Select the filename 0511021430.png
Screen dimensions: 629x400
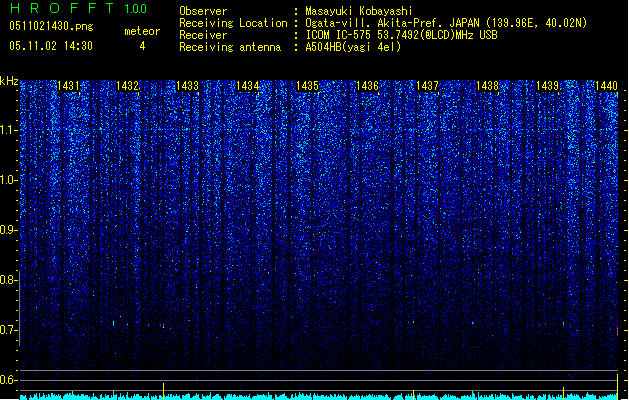point(51,27)
